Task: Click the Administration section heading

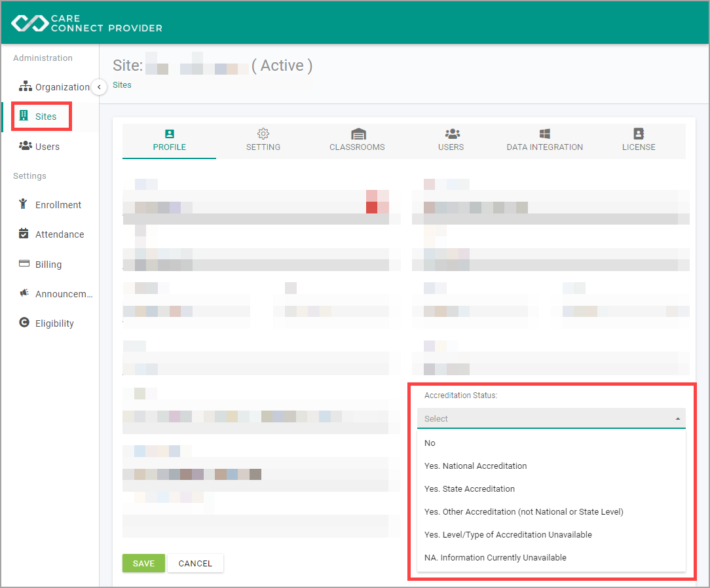Action: pos(43,58)
